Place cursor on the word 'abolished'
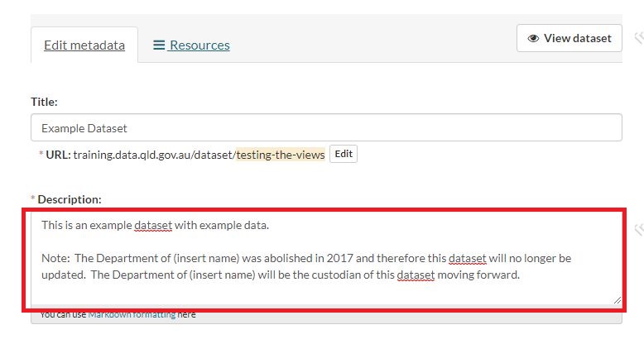Viewport: 644px width, 344px height. 274,258
